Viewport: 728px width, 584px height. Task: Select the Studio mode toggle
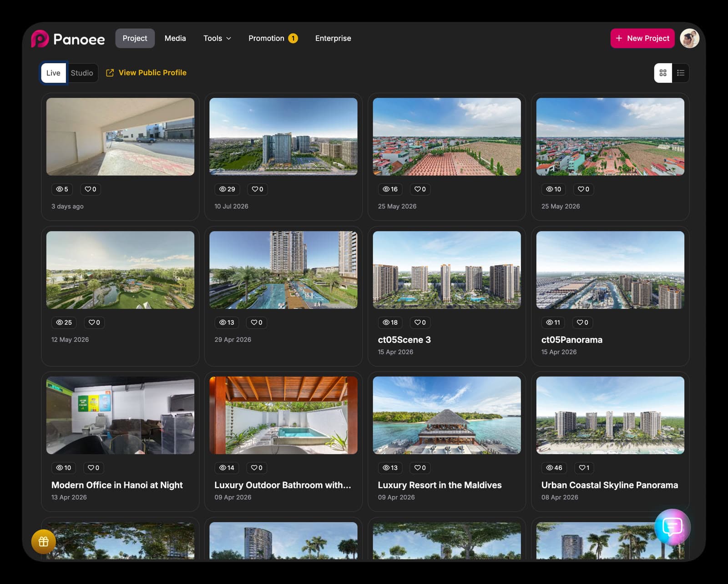click(82, 73)
